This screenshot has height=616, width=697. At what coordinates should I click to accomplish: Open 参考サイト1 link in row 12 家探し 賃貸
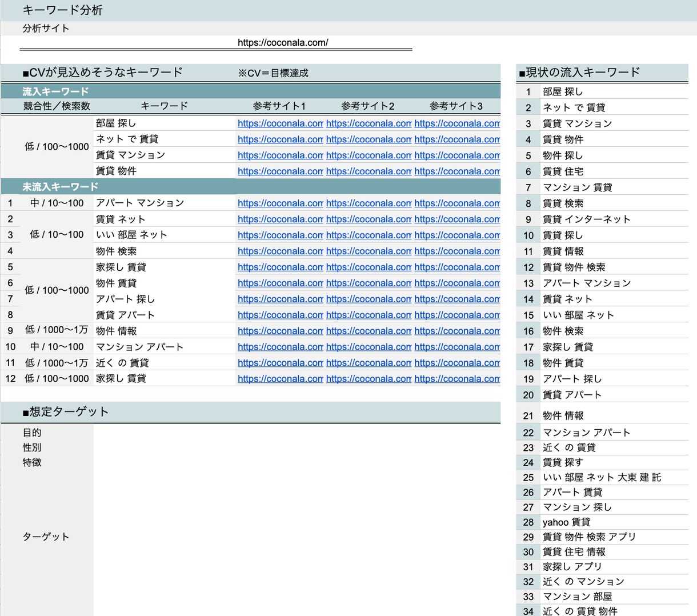click(281, 378)
